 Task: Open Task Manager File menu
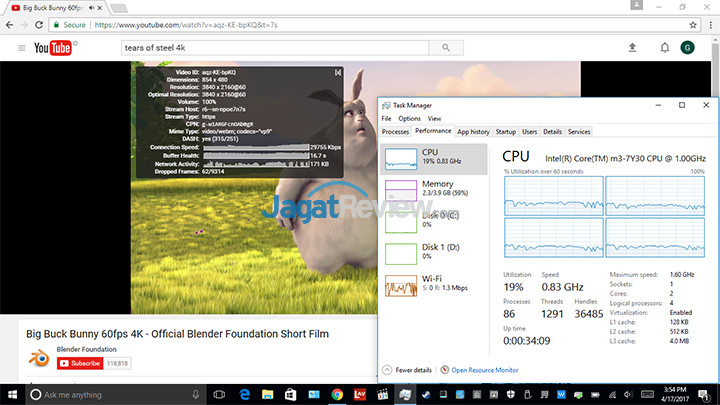point(386,118)
